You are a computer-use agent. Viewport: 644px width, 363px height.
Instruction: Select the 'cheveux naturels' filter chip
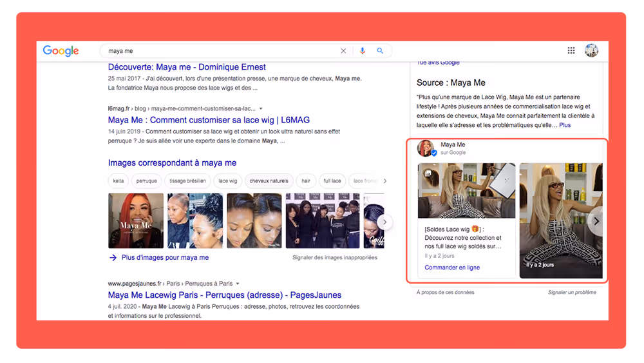click(269, 181)
